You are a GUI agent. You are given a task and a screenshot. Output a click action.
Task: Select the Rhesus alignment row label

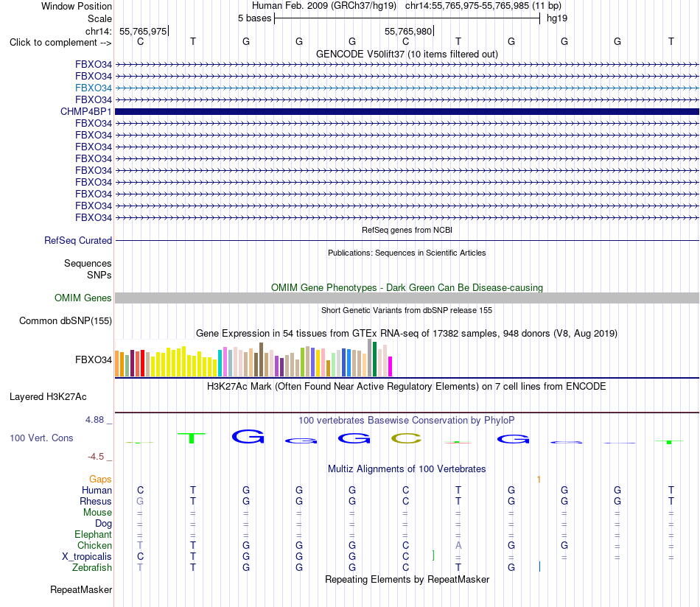(96, 502)
